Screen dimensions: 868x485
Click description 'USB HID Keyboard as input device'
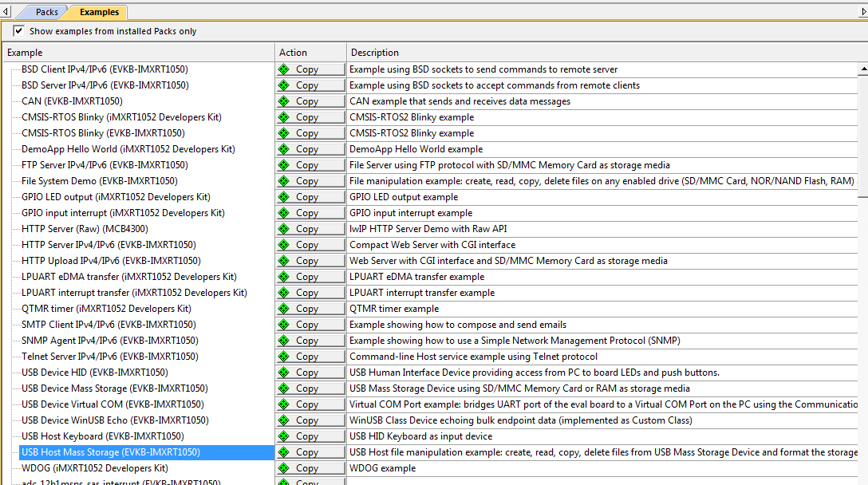click(420, 436)
